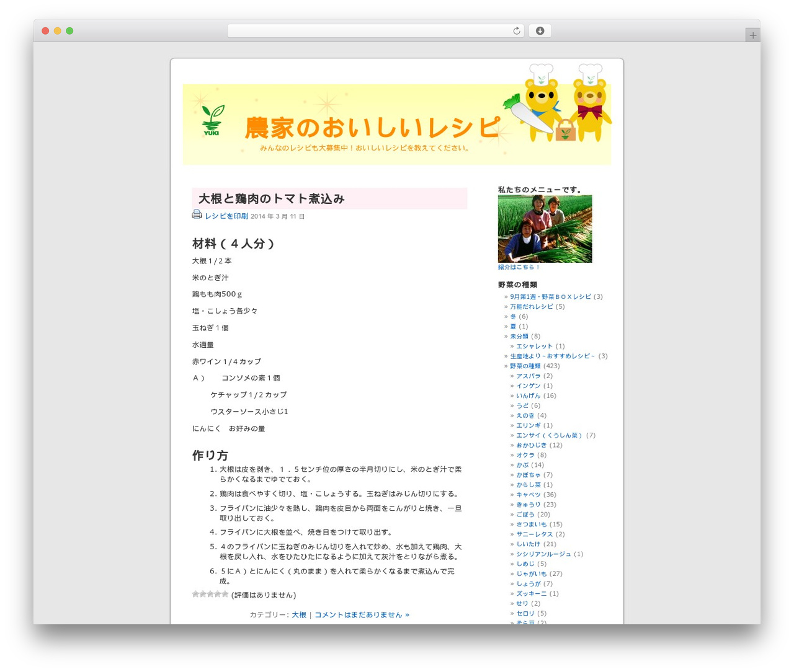Open the 農家のおいしいレシピ site title
The image size is (794, 672).
(372, 128)
